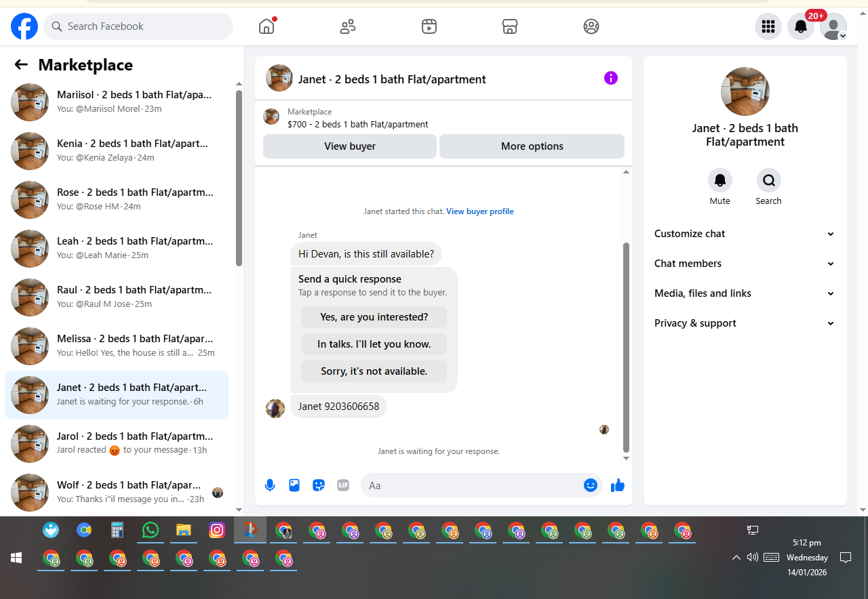This screenshot has width=868, height=599.
Task: Open the Rose conversation
Action: point(117,200)
